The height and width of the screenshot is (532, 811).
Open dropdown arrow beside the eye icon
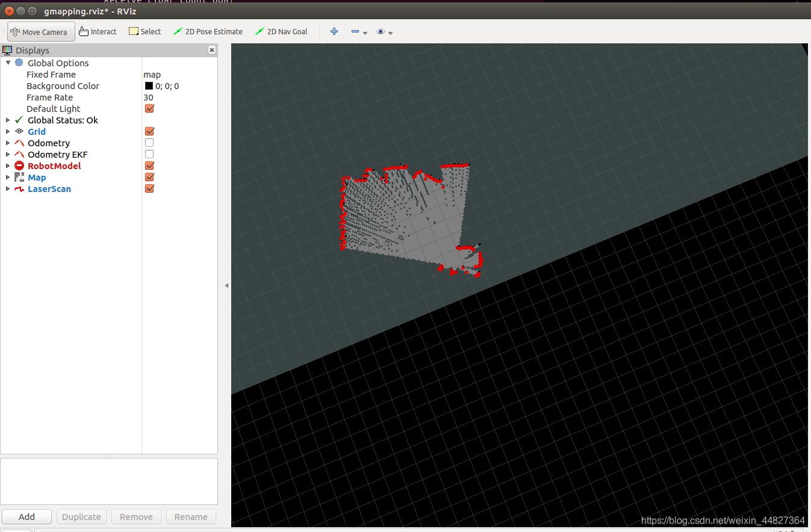[x=391, y=33]
